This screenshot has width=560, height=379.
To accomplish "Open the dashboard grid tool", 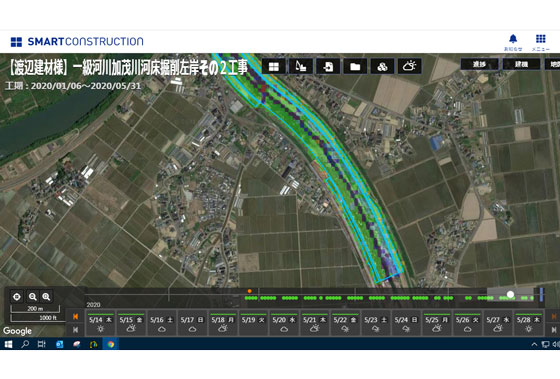I will (x=274, y=66).
